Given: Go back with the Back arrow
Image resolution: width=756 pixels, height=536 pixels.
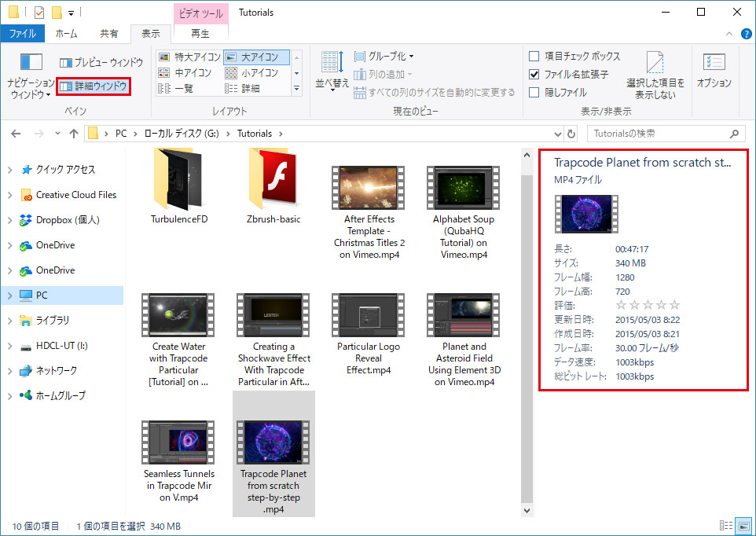Looking at the screenshot, I should pos(16,134).
